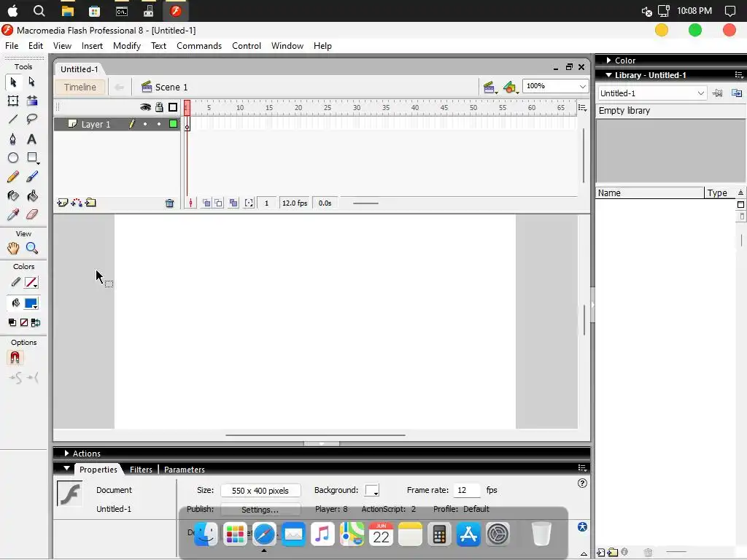Viewport: 747px width, 560px height.
Task: Open the Edit Scene dropdown
Action: (x=489, y=87)
